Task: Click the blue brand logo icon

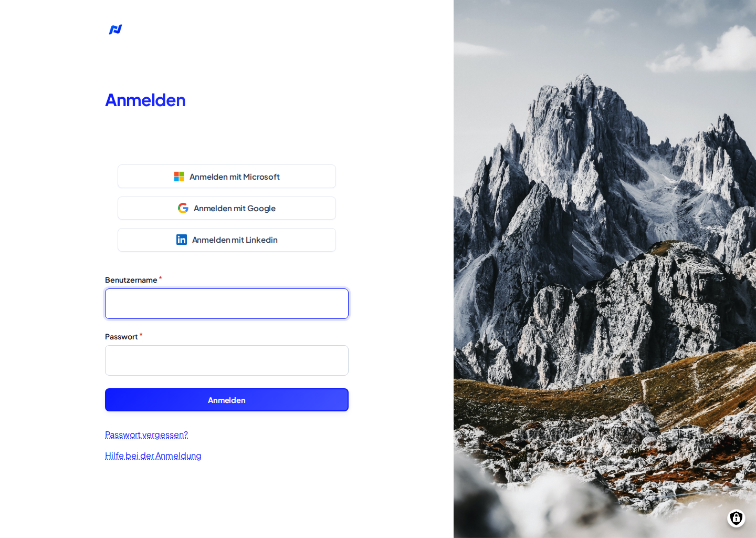Action: pos(115,29)
